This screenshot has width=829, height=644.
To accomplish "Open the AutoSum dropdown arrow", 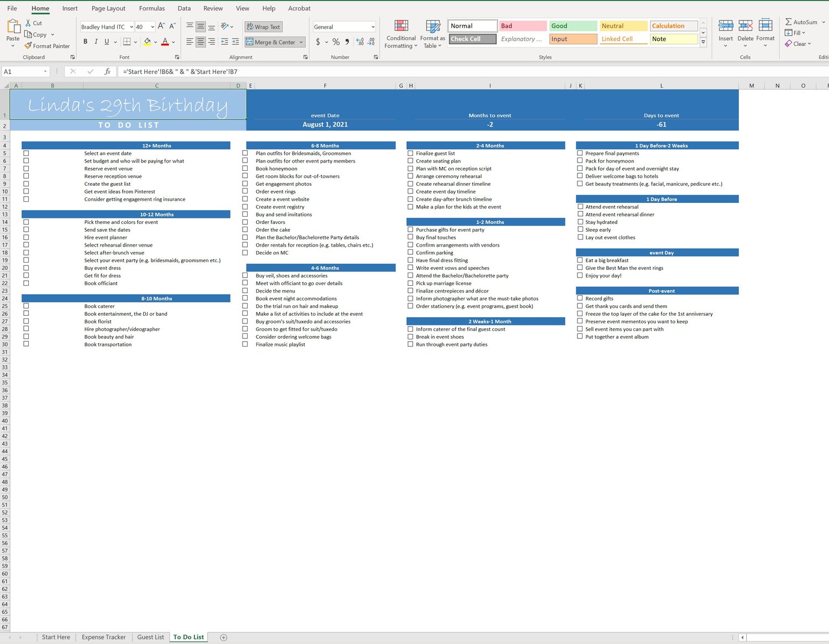I will [823, 22].
